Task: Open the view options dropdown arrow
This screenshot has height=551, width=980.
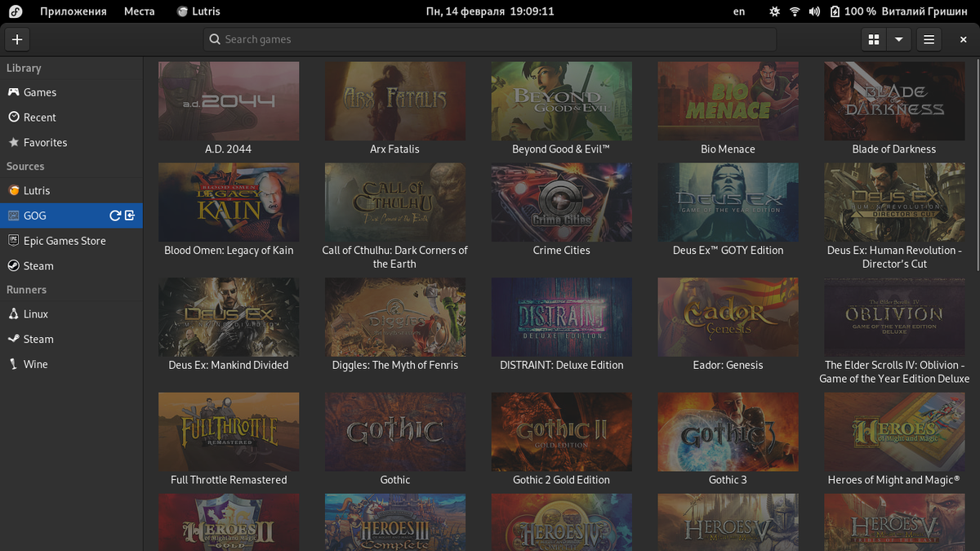Action: coord(899,39)
